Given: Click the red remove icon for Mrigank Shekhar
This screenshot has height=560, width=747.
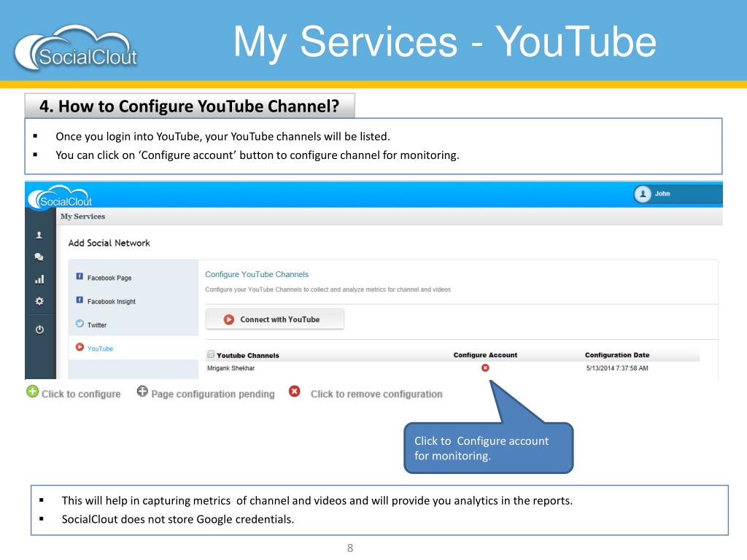Looking at the screenshot, I should (x=485, y=367).
